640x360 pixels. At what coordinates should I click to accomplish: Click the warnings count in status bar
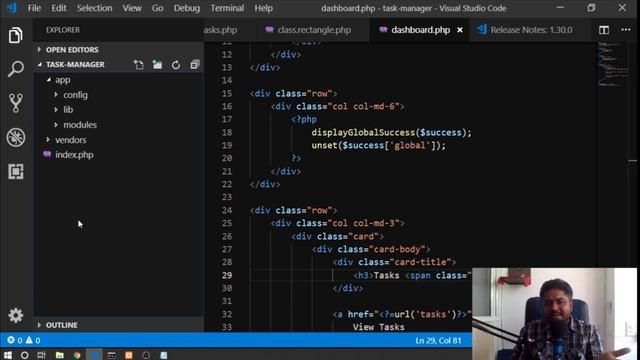click(33, 340)
